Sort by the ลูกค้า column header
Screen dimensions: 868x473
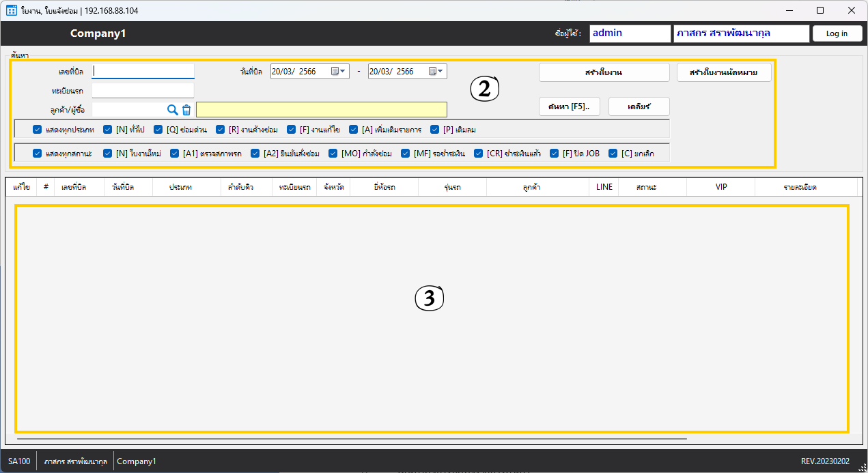point(537,187)
